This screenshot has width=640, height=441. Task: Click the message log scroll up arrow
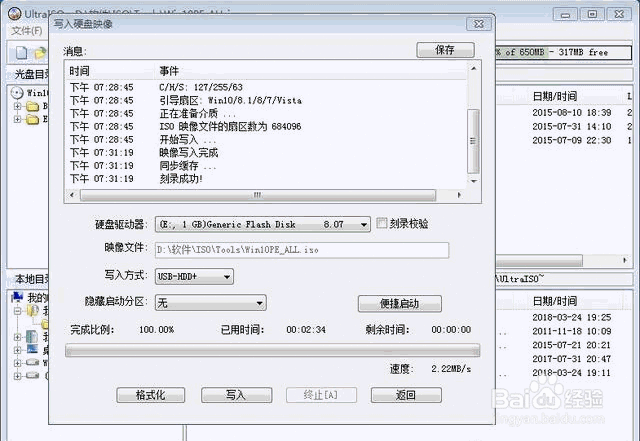coord(473,69)
